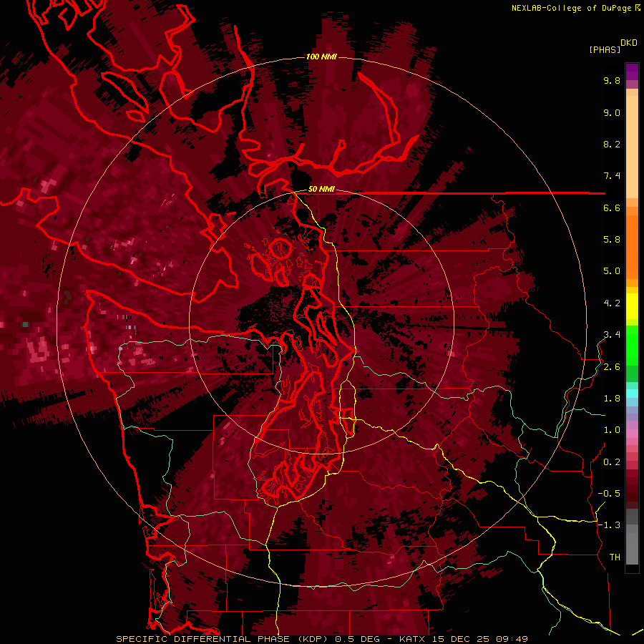This screenshot has height=644, width=644.
Task: Pick the orange segment of the color bar
Action: [632, 243]
